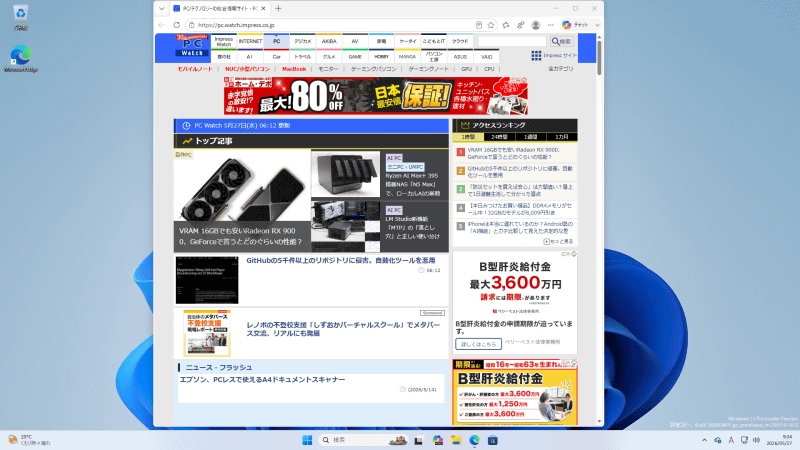
Task: Open Task View on the taskbar
Action: (x=419, y=440)
